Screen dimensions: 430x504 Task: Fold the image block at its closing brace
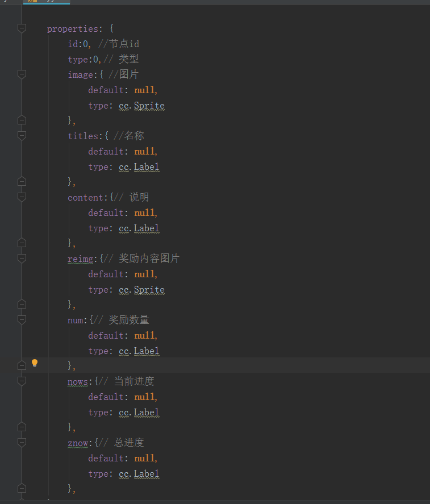coord(22,120)
